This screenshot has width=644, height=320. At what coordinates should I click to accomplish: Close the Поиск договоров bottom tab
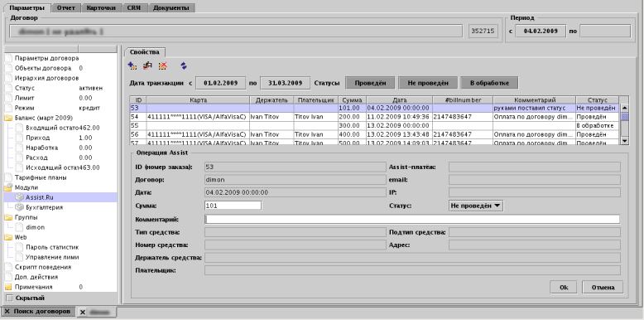7,312
